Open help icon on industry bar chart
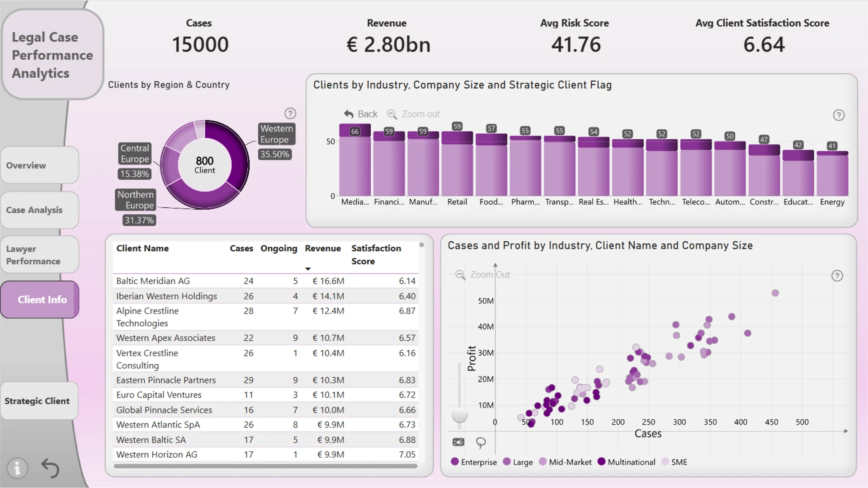 (839, 115)
